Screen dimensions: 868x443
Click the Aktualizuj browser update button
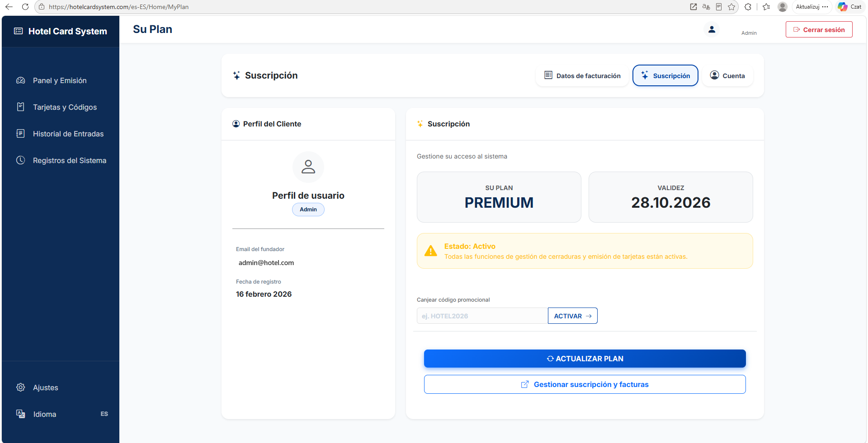(x=807, y=7)
